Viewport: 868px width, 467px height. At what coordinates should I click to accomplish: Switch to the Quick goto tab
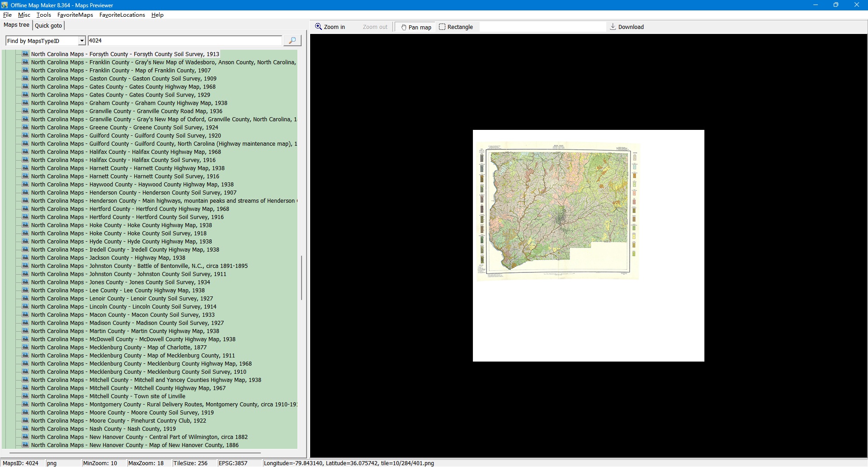click(x=48, y=26)
